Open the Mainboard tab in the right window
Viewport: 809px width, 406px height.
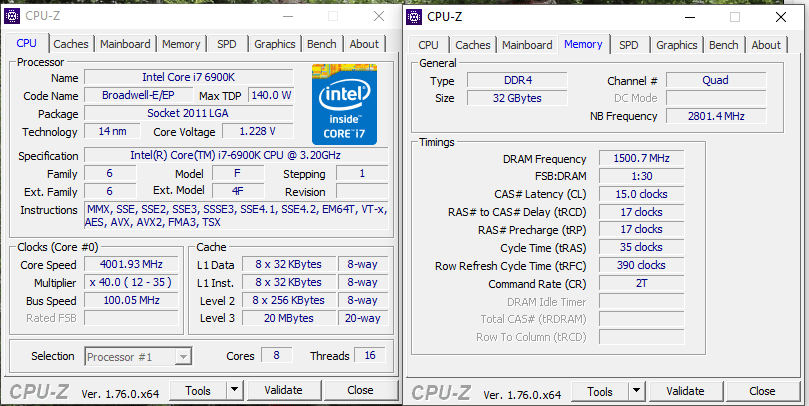point(527,45)
